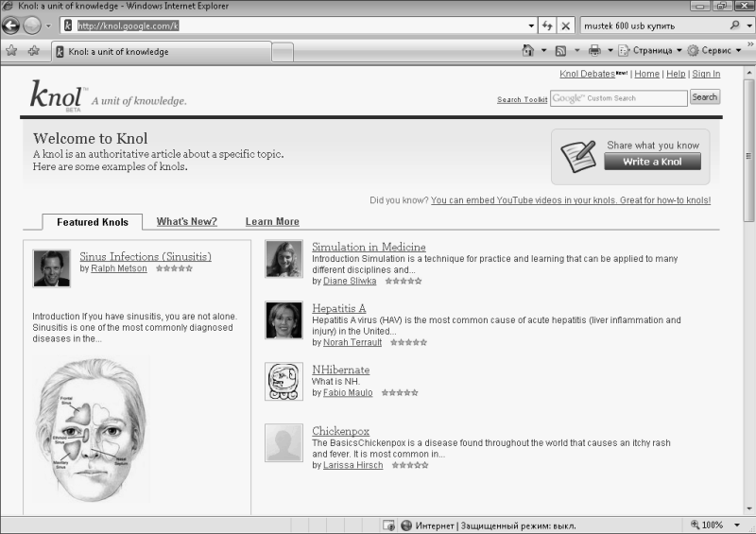
Task: Open the NHibernate knol
Action: 340,370
